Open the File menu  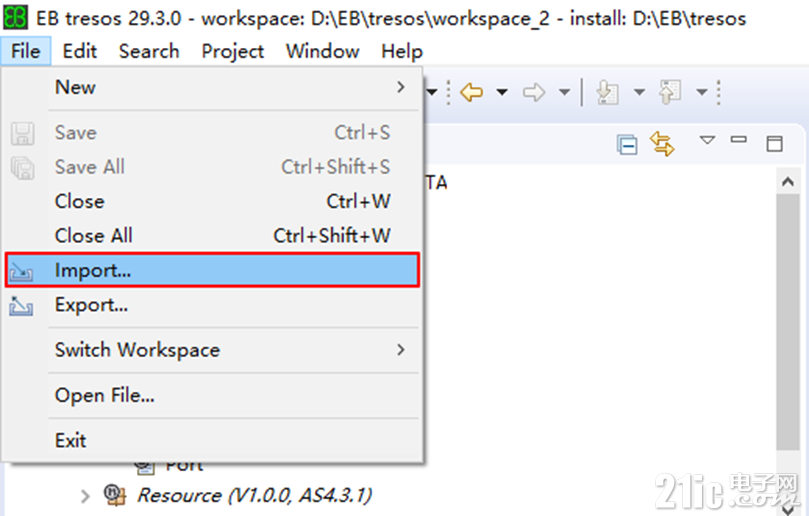pos(26,51)
